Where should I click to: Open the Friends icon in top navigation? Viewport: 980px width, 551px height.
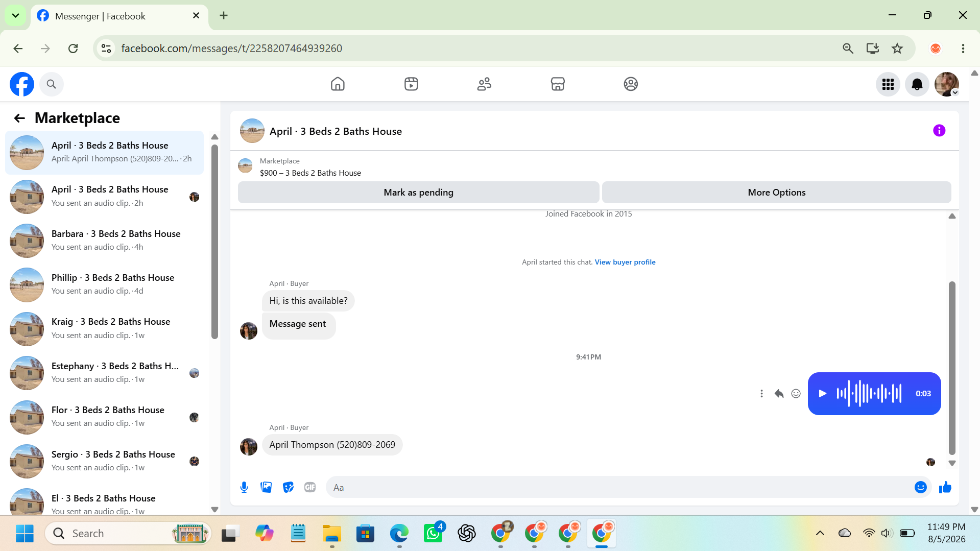484,84
